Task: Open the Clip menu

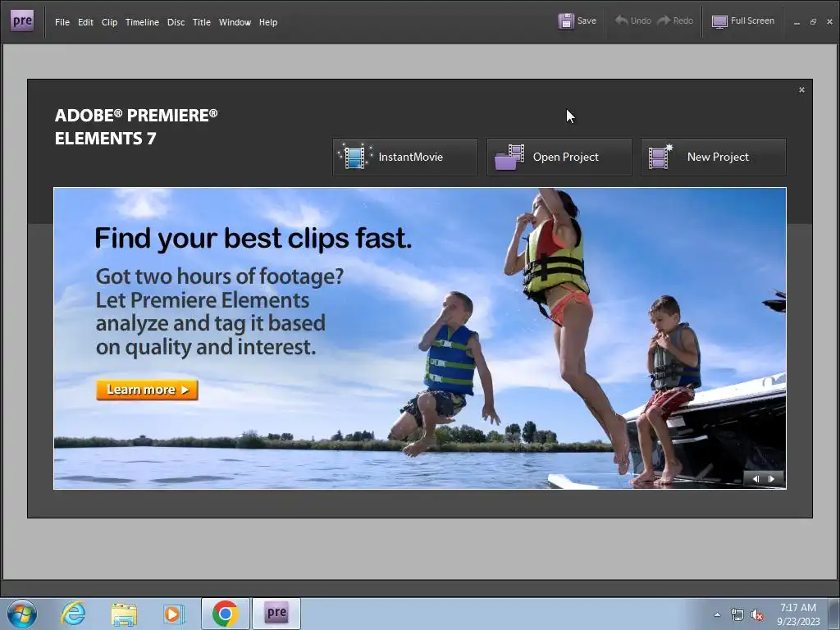Action: (109, 22)
